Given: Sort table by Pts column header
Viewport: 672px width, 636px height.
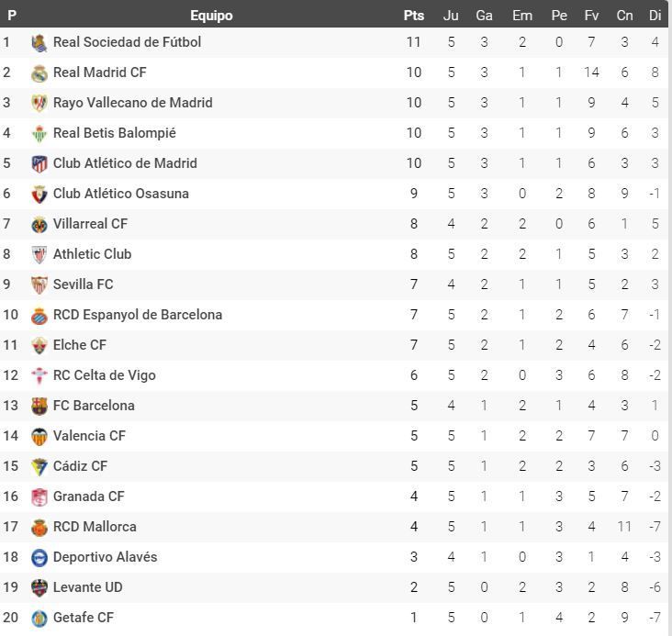Looking at the screenshot, I should pos(414,15).
